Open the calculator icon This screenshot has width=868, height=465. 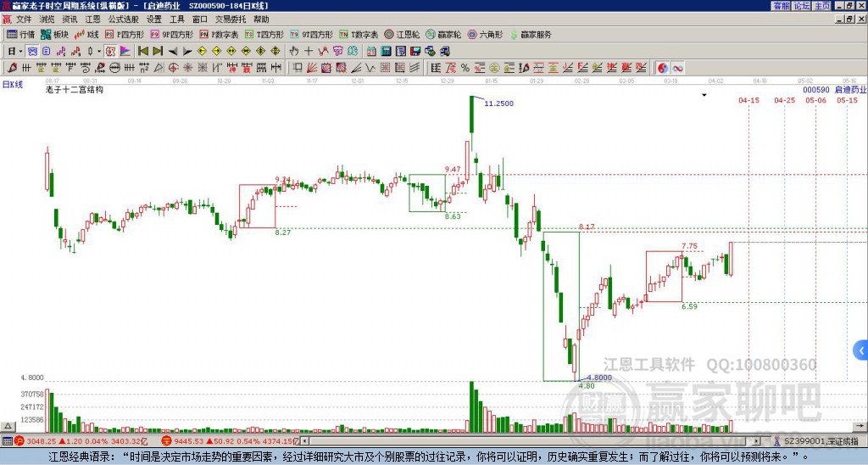pyautogui.click(x=387, y=52)
